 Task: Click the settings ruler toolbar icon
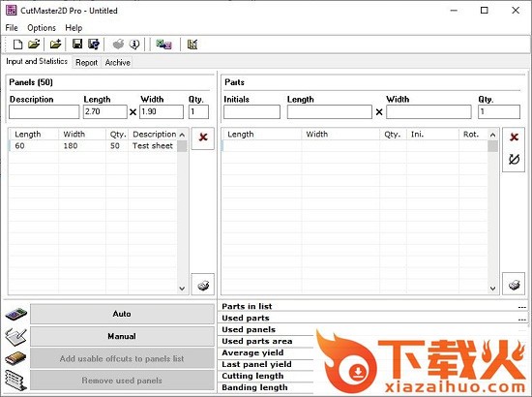(x=192, y=45)
